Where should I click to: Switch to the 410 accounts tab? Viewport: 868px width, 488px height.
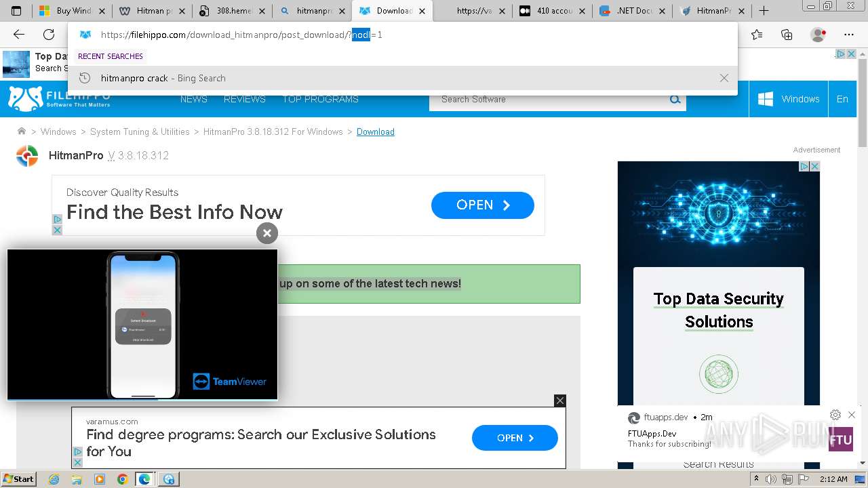(x=553, y=11)
